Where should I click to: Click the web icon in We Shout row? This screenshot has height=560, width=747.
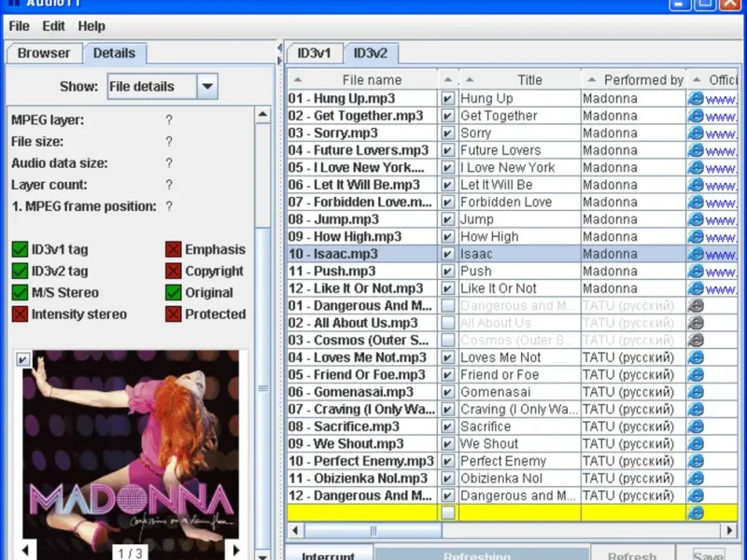pos(696,444)
